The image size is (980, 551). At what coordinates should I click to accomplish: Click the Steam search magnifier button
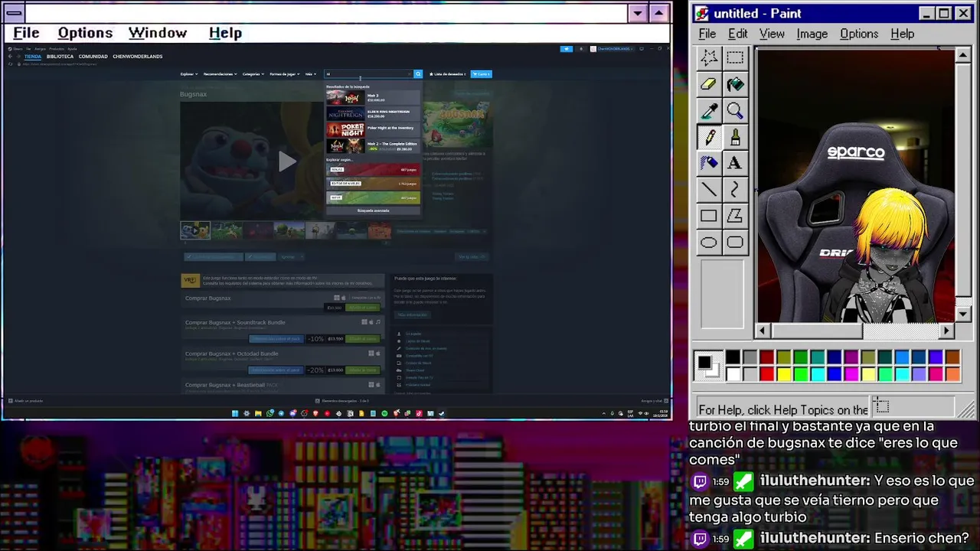coord(418,74)
